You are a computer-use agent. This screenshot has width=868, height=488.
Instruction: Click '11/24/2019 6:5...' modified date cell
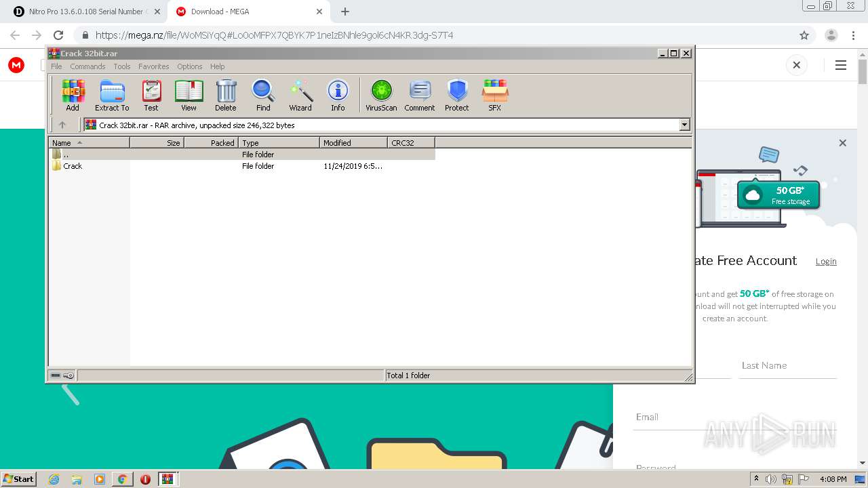pos(353,166)
